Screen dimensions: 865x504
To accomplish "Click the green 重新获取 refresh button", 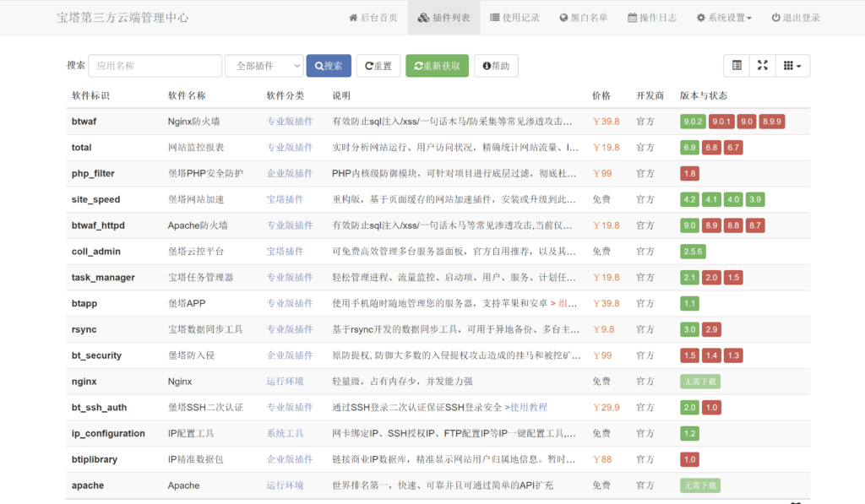I will click(437, 66).
